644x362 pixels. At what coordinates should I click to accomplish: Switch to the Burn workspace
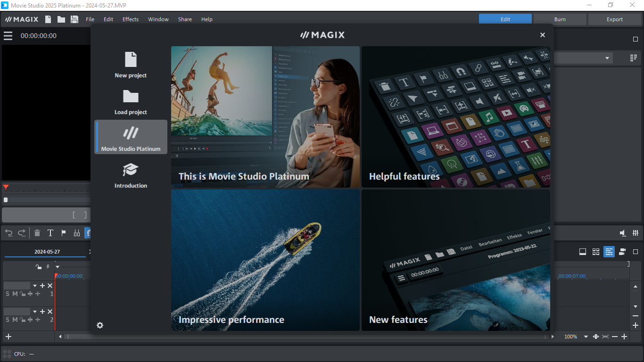[560, 19]
